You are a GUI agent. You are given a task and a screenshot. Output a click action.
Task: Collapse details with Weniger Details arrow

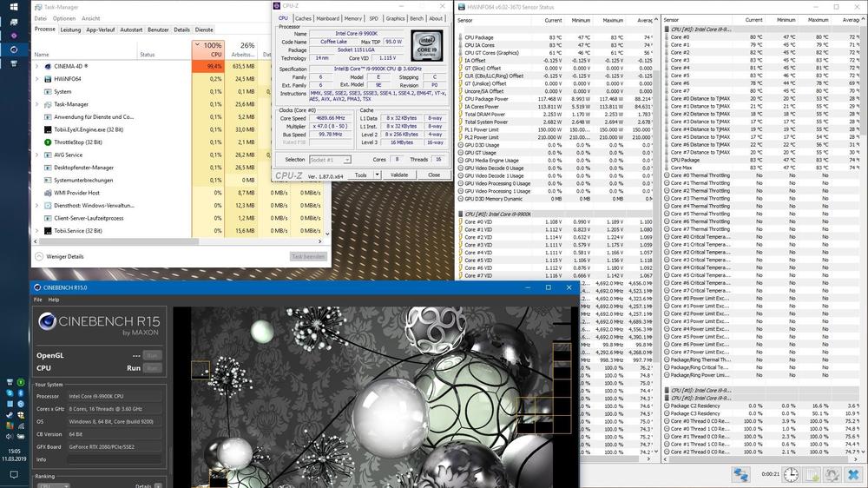click(x=38, y=257)
